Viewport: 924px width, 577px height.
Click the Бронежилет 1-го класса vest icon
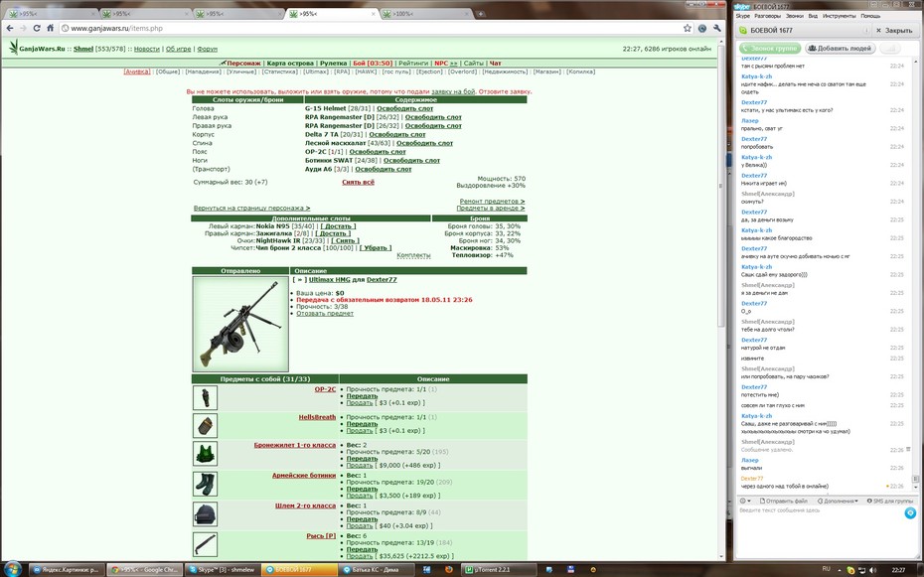point(205,453)
